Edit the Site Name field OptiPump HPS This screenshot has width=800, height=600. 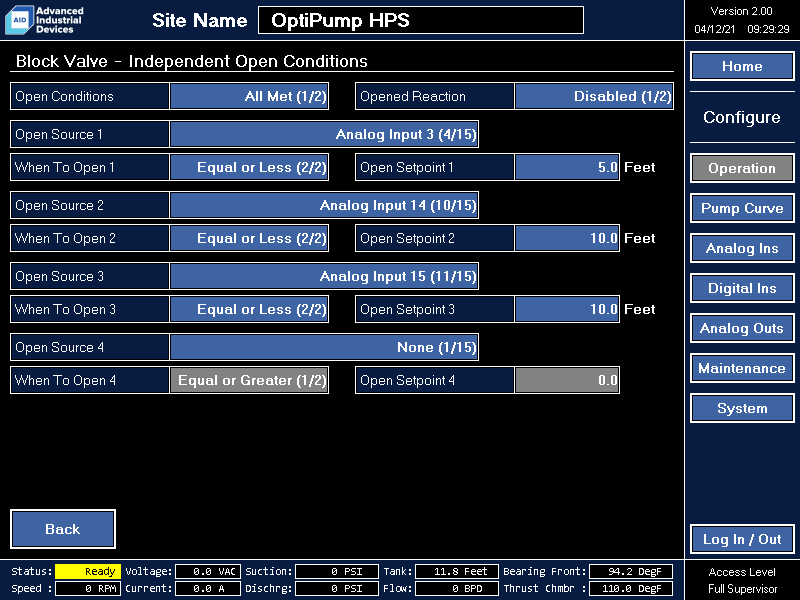pos(421,20)
